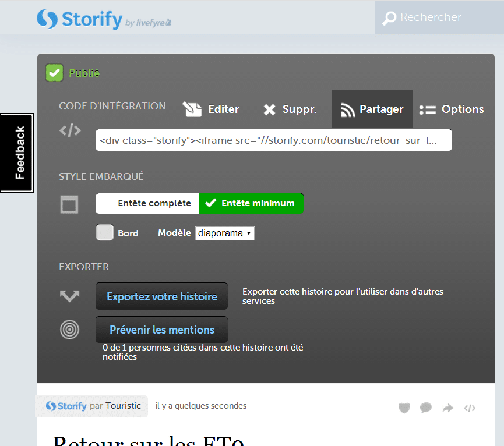504x446 pixels.
Task: Click the embedded style frame icon
Action: click(x=69, y=204)
